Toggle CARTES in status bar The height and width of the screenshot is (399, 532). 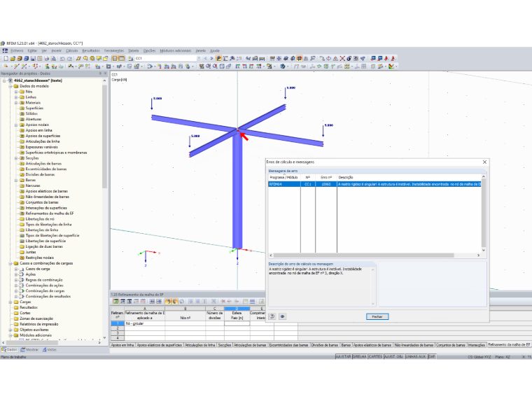click(x=376, y=356)
